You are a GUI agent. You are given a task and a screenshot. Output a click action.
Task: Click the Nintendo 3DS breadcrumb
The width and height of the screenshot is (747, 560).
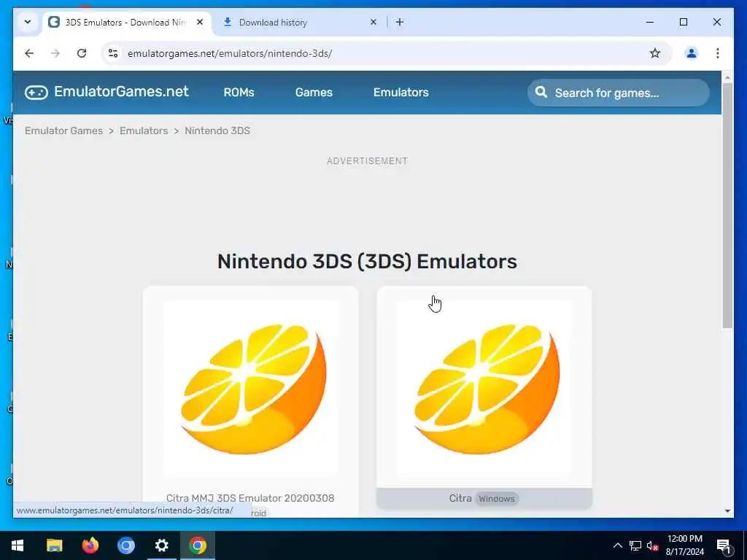pos(217,131)
